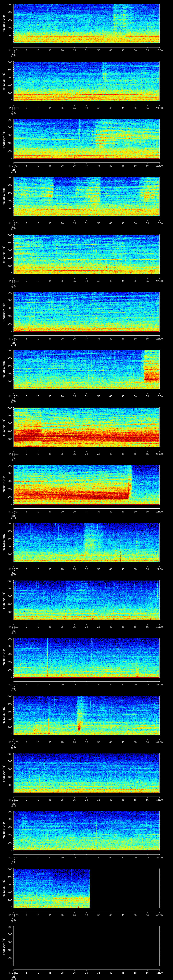This screenshot has height=980, width=173.
Task: Click the 15-second tick label under the 11:32:00 panel
Action: 50,800
